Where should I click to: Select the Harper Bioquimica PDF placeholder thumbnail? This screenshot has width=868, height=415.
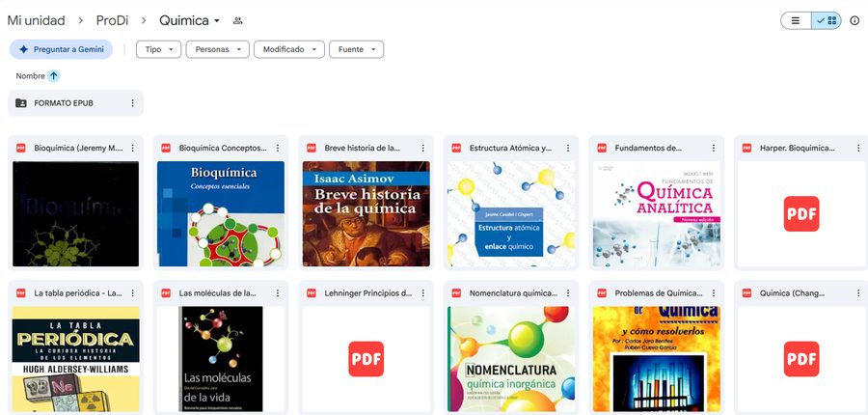coord(801,214)
